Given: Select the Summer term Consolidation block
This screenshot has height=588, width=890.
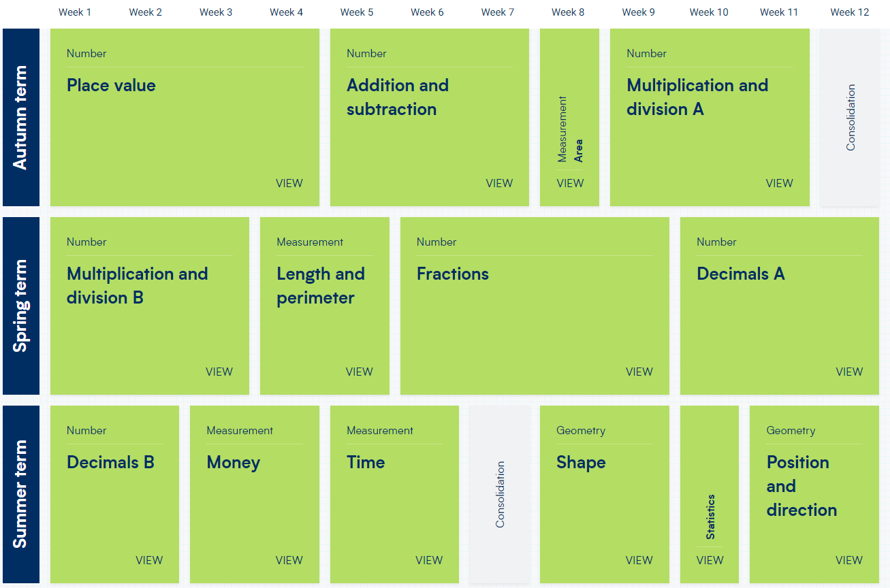Looking at the screenshot, I should point(500,495).
